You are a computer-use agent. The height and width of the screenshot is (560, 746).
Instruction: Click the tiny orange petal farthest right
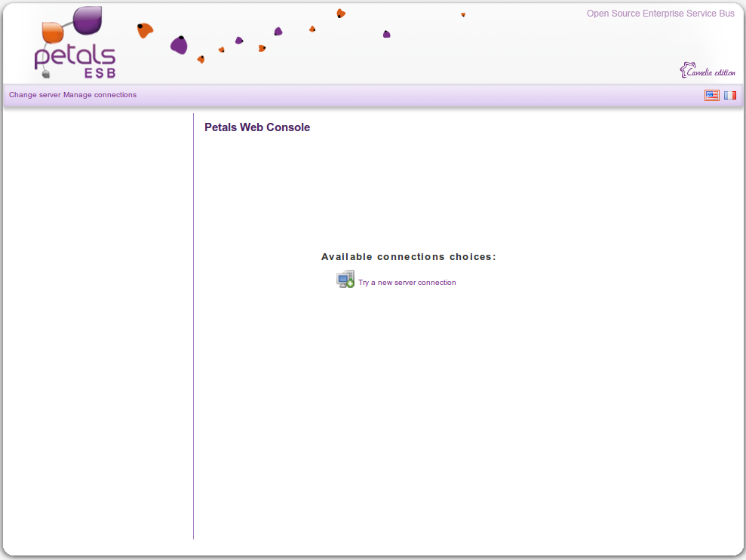463,14
